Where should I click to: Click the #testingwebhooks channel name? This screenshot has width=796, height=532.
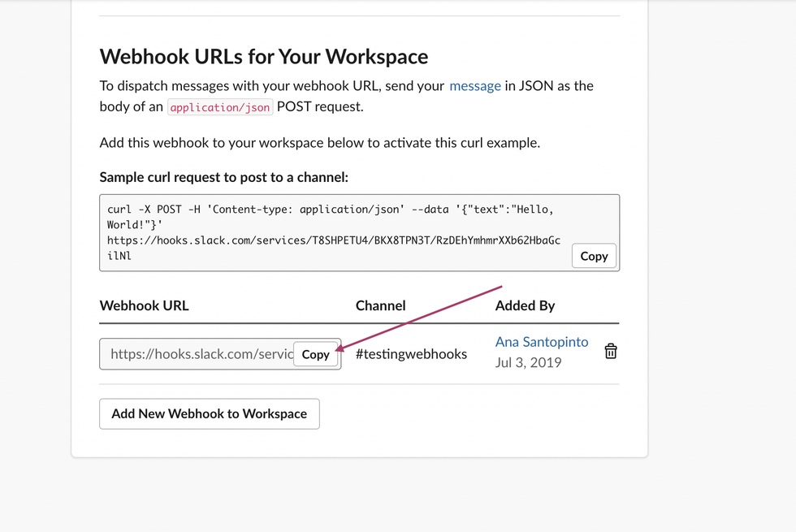pyautogui.click(x=411, y=353)
